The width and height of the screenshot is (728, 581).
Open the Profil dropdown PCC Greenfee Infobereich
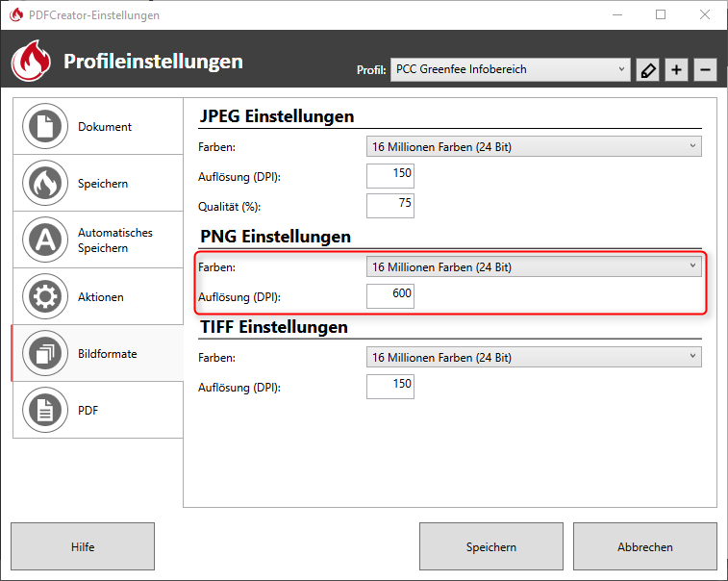(x=511, y=69)
